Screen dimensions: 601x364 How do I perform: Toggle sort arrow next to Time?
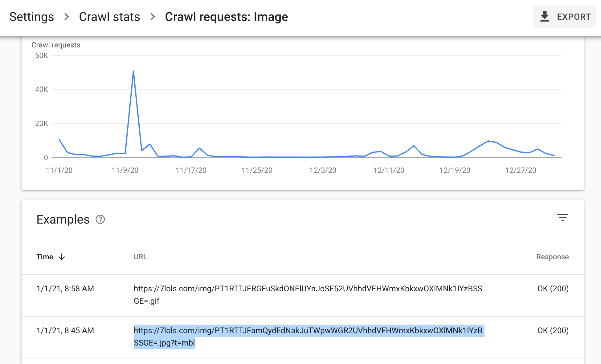pyautogui.click(x=62, y=257)
